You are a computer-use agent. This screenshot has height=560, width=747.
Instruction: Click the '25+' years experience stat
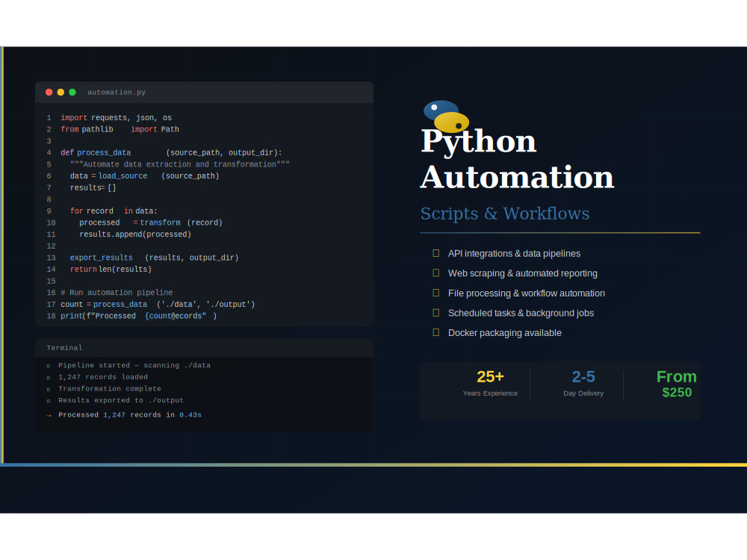[x=490, y=376]
